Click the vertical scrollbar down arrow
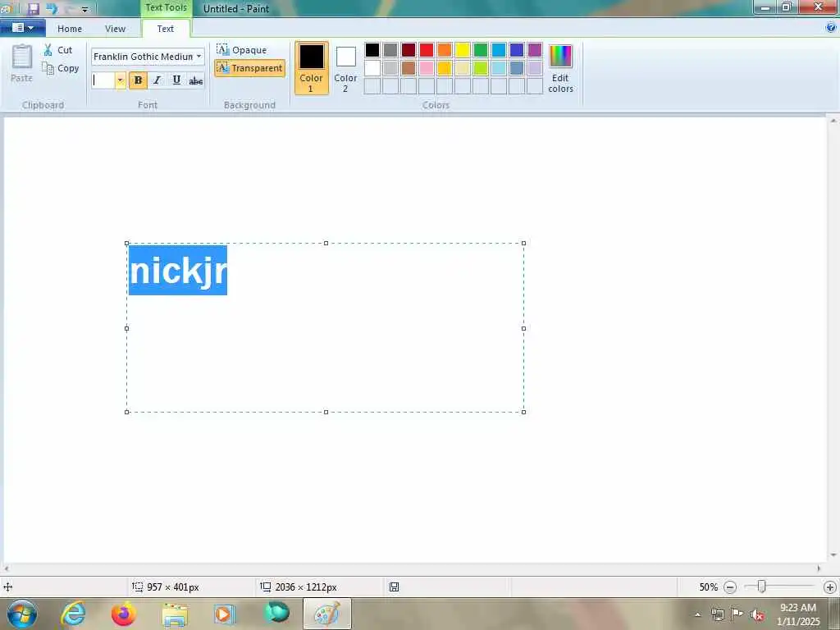This screenshot has height=630, width=840. coord(833,555)
